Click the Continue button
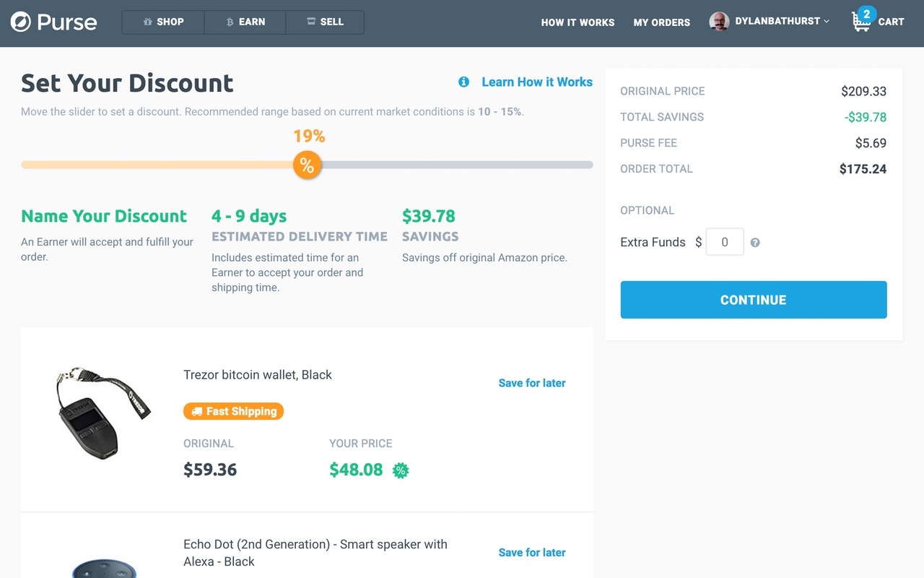Viewport: 924px width, 578px height. point(754,300)
